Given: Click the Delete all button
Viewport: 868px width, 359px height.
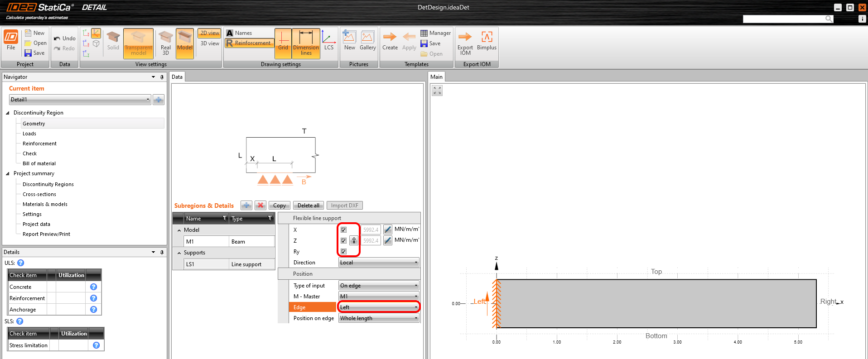Looking at the screenshot, I should [308, 206].
